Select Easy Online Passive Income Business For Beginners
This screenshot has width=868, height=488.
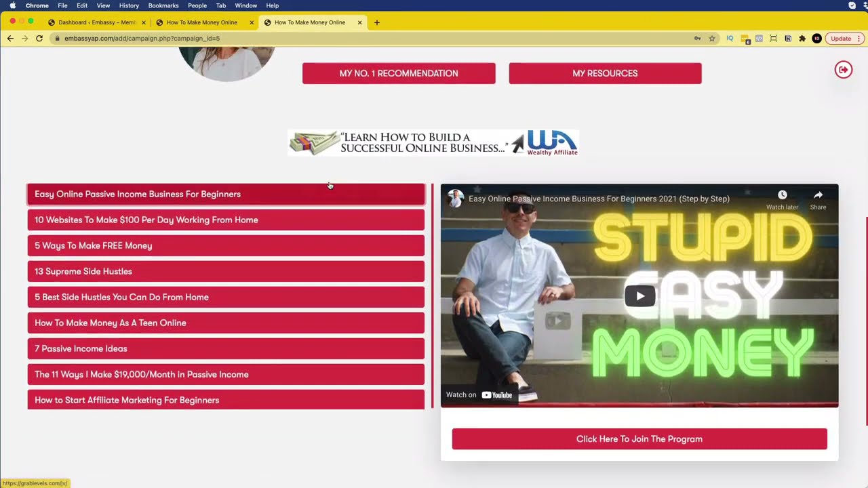click(226, 194)
